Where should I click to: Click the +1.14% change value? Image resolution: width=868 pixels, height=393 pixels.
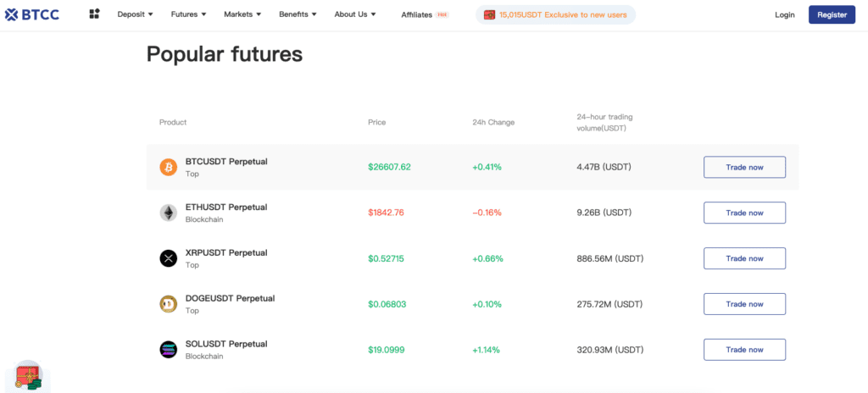(486, 350)
